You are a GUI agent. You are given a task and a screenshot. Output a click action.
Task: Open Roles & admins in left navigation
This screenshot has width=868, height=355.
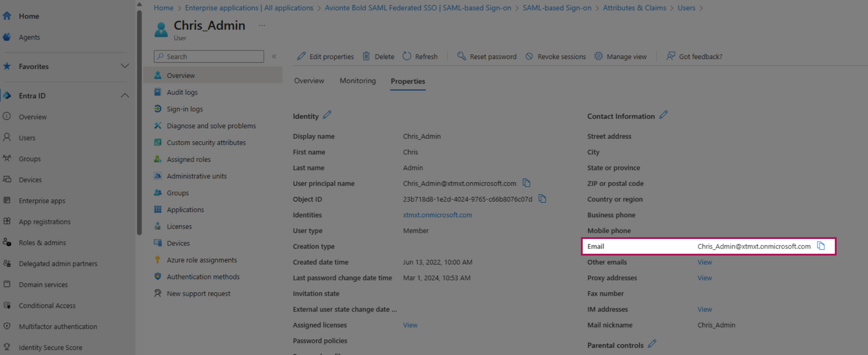pyautogui.click(x=42, y=243)
